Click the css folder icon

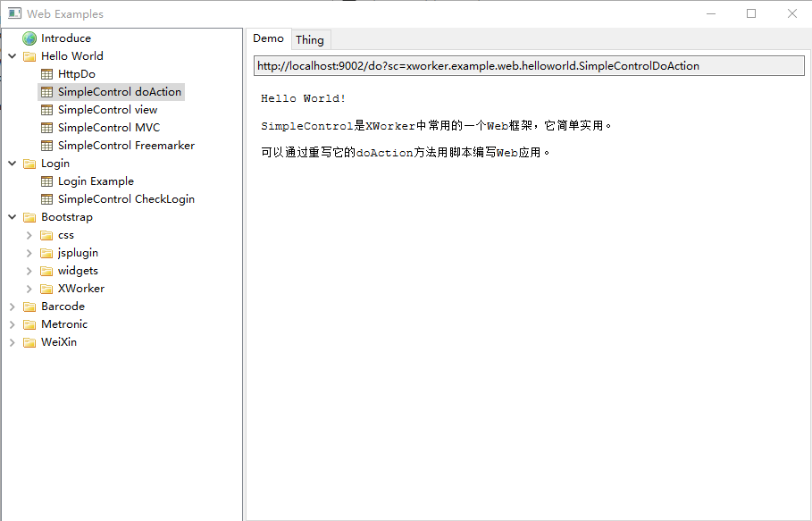[46, 235]
